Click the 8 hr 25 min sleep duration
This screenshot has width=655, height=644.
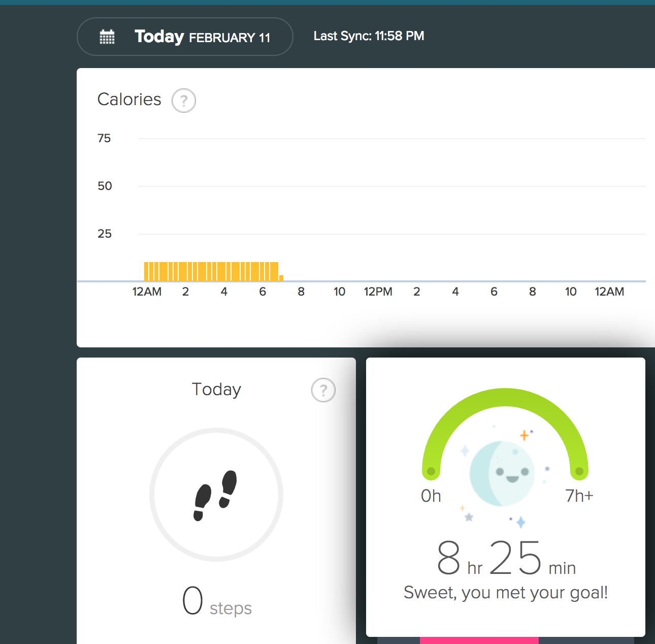(x=506, y=558)
